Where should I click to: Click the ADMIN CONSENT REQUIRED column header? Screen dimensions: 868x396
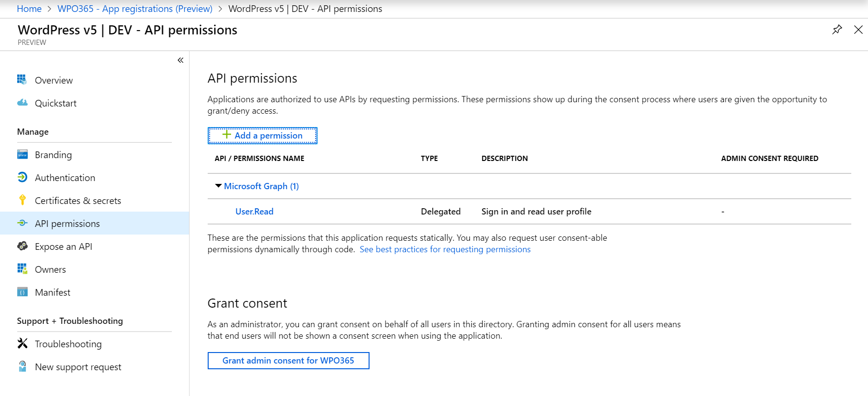pos(770,159)
